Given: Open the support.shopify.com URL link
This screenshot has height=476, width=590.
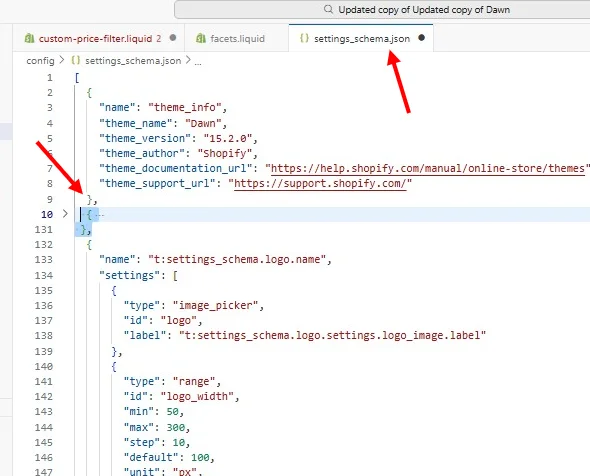Looking at the screenshot, I should click(320, 183).
